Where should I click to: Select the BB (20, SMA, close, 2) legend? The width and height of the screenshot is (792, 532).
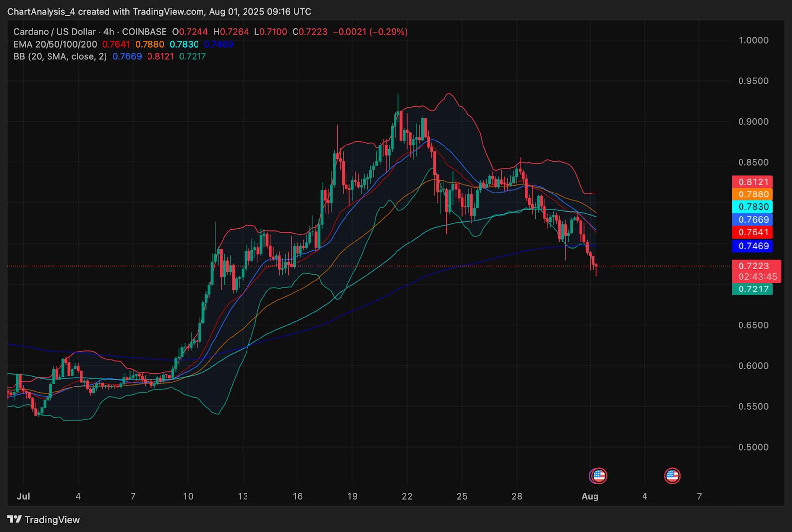[60, 57]
